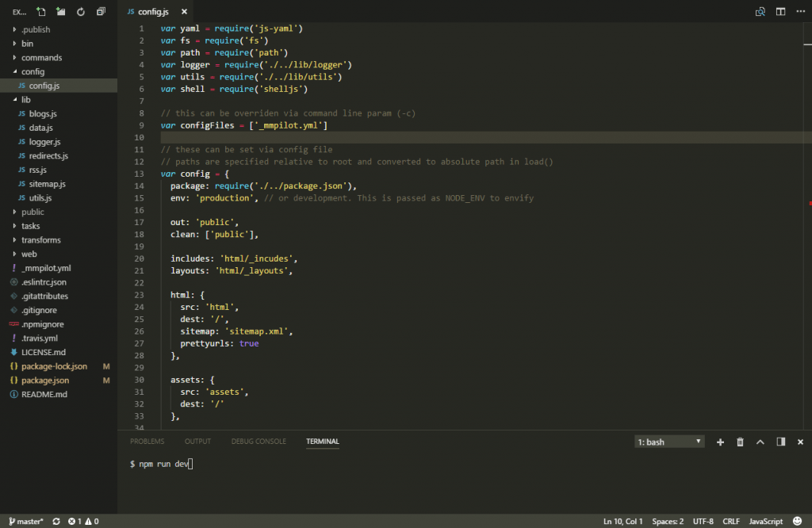812x528 pixels.
Task: Open the editor more actions ellipsis
Action: 801,11
